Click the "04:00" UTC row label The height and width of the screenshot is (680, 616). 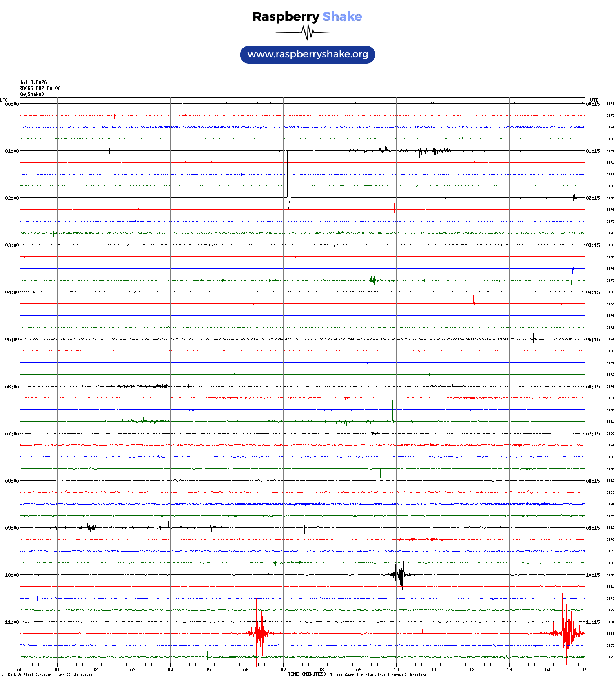12,292
